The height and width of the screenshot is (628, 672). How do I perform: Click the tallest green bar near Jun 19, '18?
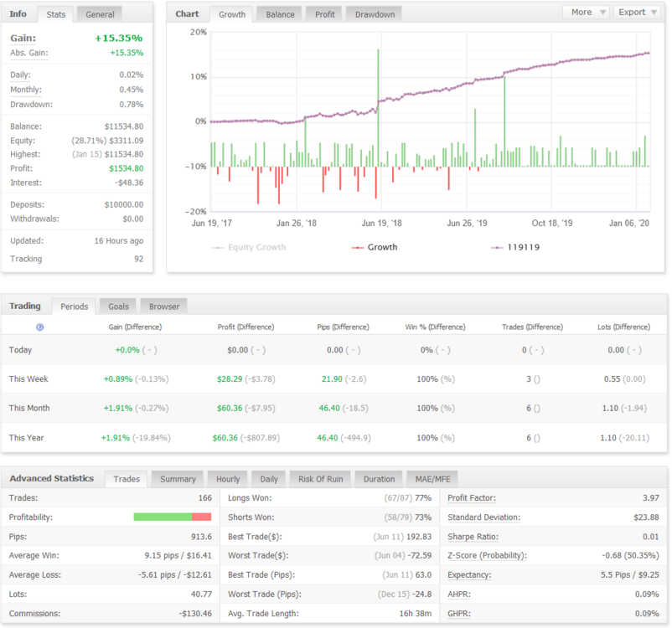378,108
